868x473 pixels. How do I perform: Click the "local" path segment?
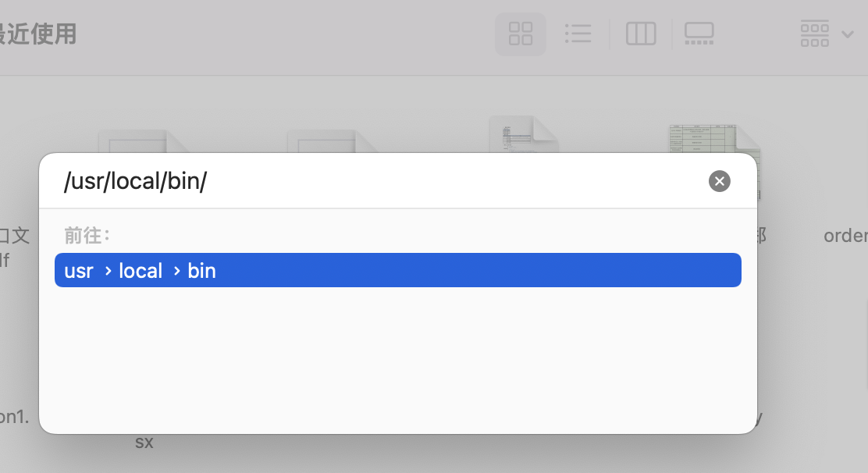point(141,271)
